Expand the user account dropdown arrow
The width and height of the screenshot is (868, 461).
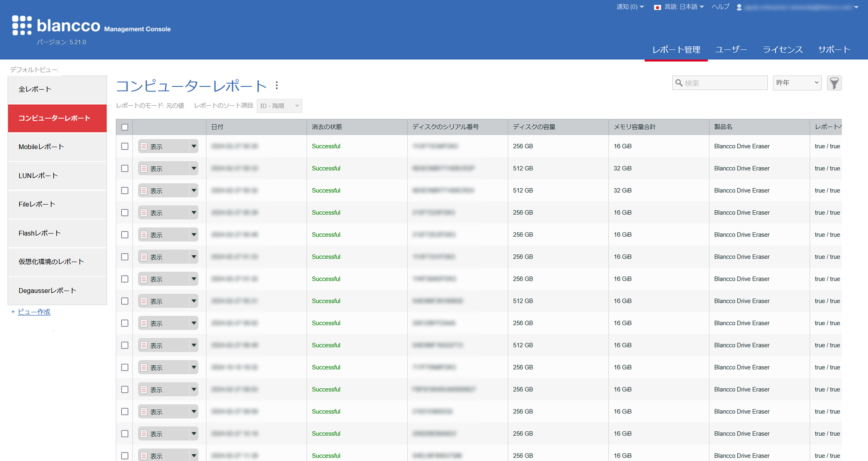pyautogui.click(x=856, y=7)
